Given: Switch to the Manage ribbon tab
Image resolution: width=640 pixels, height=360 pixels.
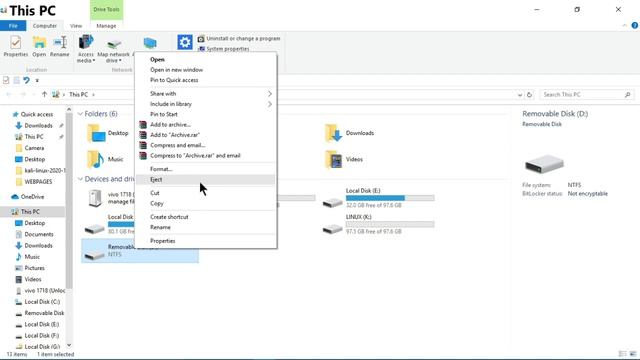Looking at the screenshot, I should pos(106,26).
